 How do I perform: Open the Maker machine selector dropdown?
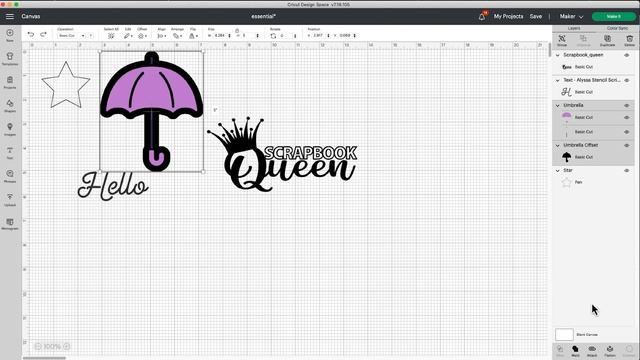coord(571,16)
